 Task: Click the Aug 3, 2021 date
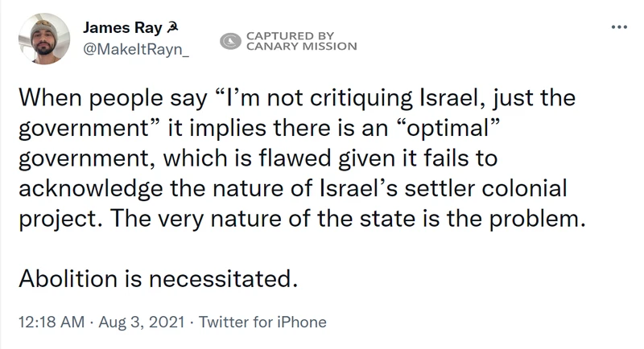[x=142, y=322]
